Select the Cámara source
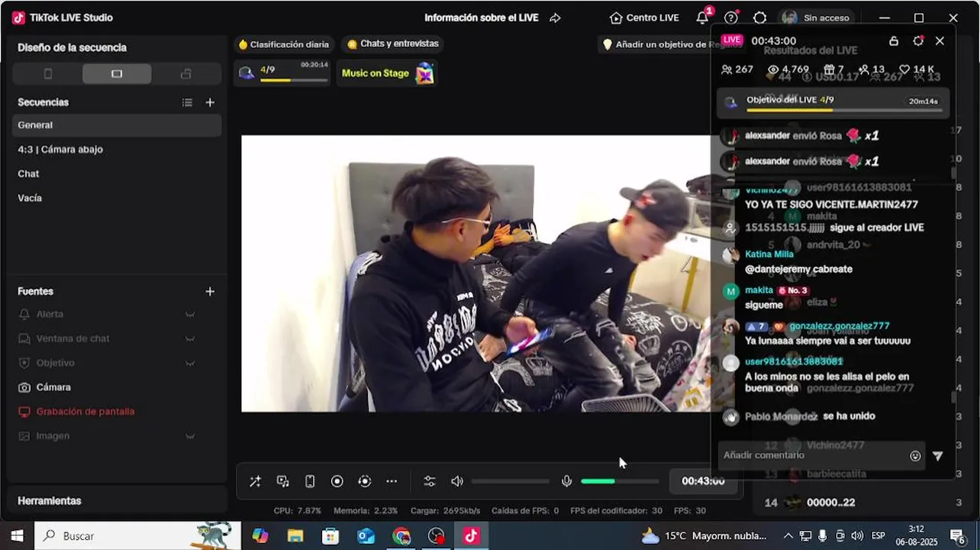980x550 pixels. 117,387
